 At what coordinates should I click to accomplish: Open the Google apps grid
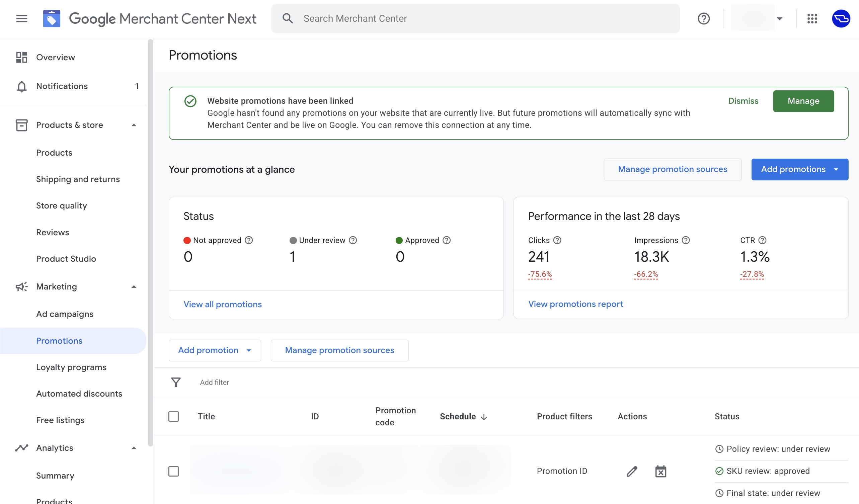(x=813, y=19)
